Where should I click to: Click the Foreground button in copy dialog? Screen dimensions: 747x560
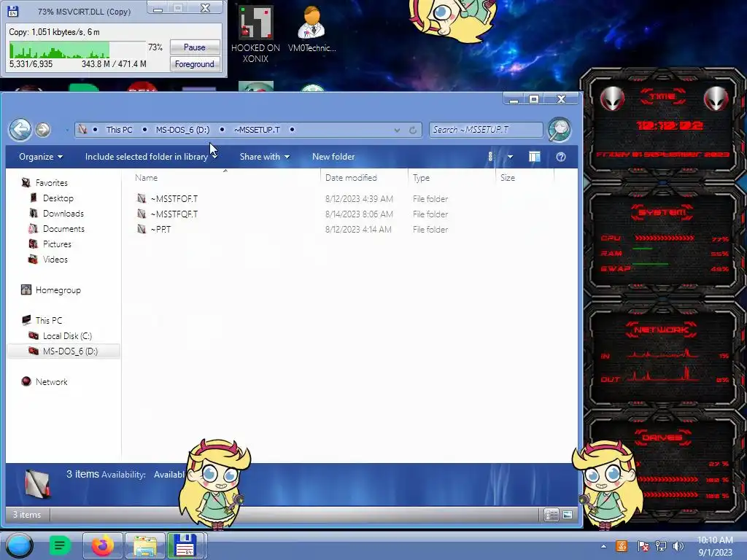194,64
